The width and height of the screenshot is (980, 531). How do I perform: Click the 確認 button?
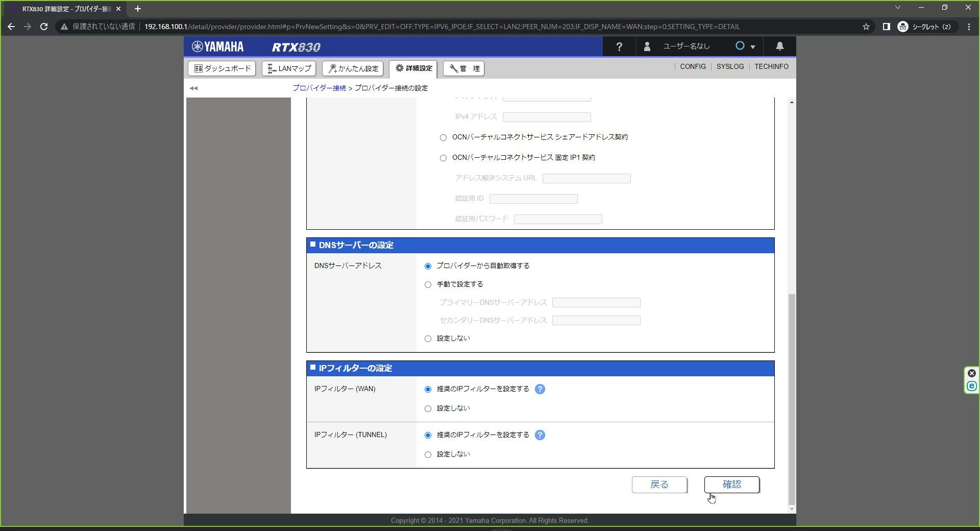point(731,485)
